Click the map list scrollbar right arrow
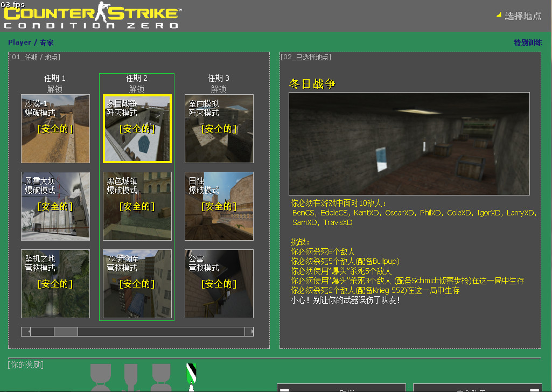Image resolution: width=552 pixels, height=392 pixels. pos(249,332)
